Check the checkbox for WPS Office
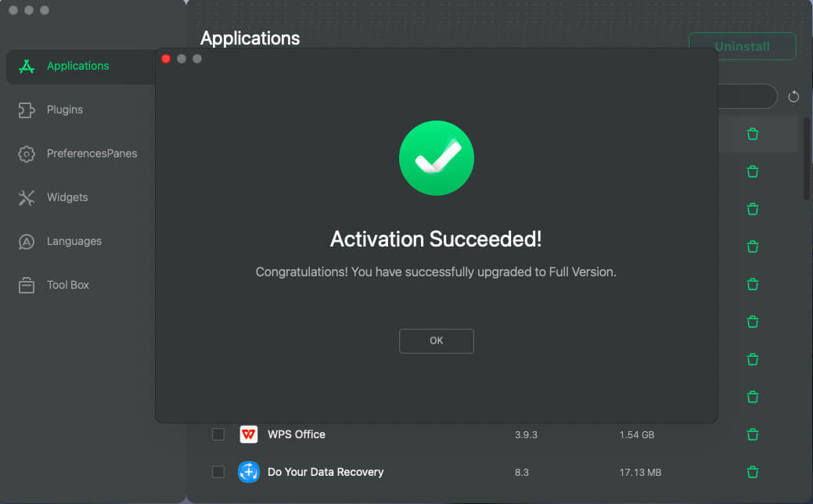This screenshot has width=813, height=504. (218, 434)
